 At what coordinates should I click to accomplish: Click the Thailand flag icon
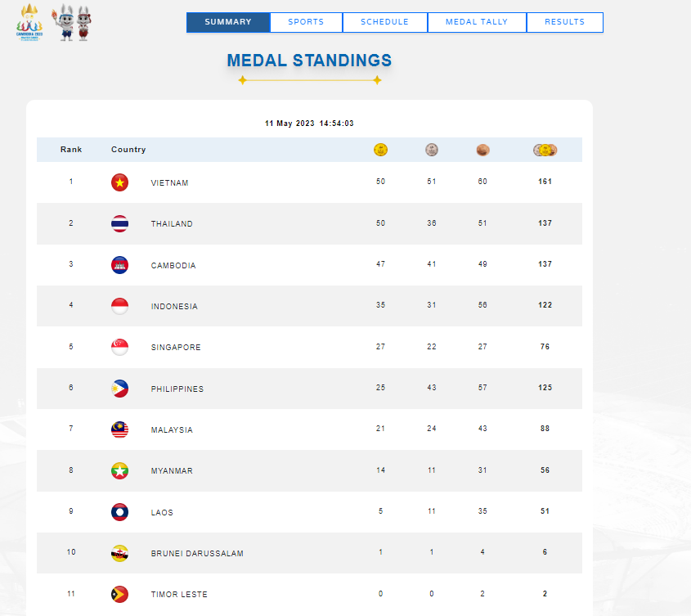(120, 223)
